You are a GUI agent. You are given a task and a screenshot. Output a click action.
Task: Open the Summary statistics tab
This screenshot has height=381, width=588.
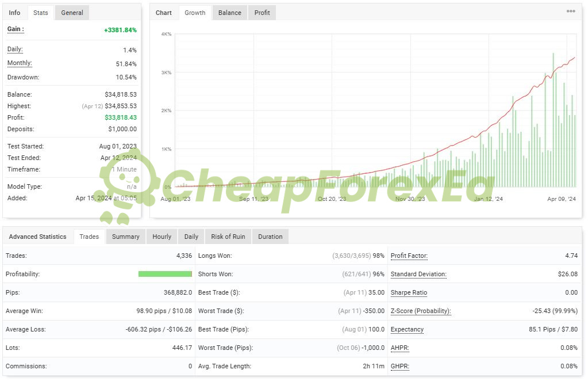coord(126,237)
